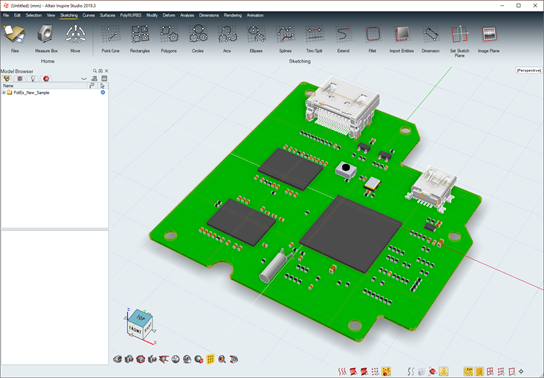544x378 pixels.
Task: Click the Move tool button
Action: pos(75,38)
